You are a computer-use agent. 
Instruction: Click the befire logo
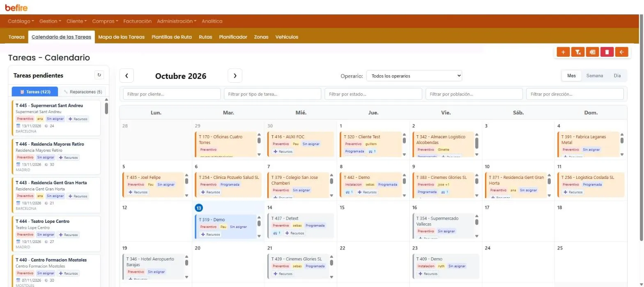point(16,7)
